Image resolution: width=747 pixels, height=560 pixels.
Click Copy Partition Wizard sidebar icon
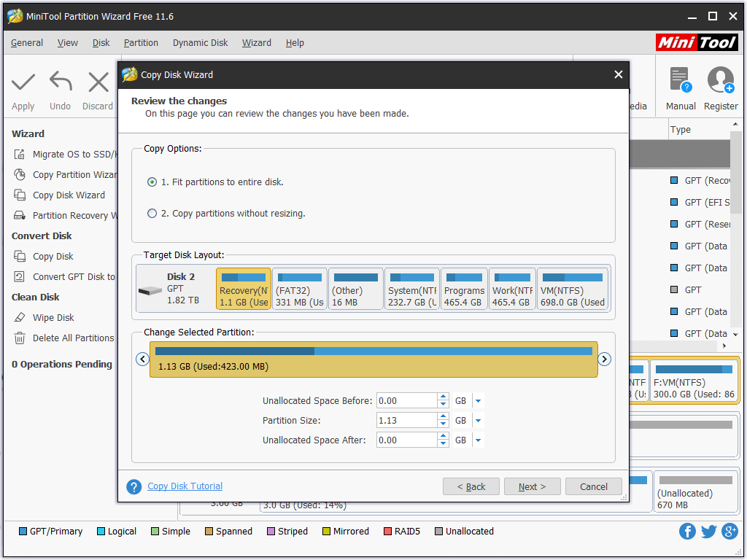(x=20, y=175)
